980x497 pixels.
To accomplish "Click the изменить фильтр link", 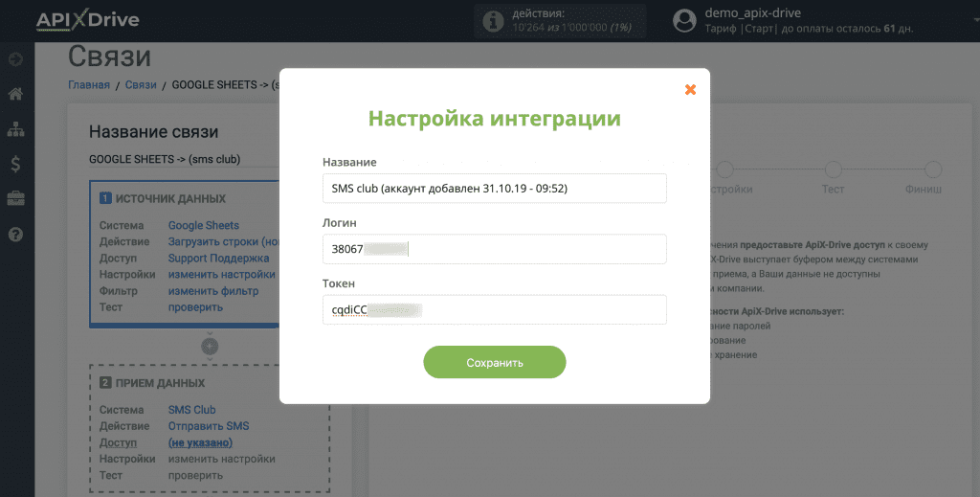I will point(213,291).
